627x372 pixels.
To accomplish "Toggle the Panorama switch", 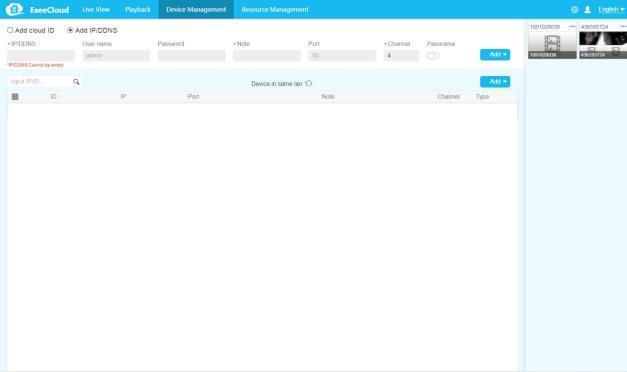I will point(433,56).
